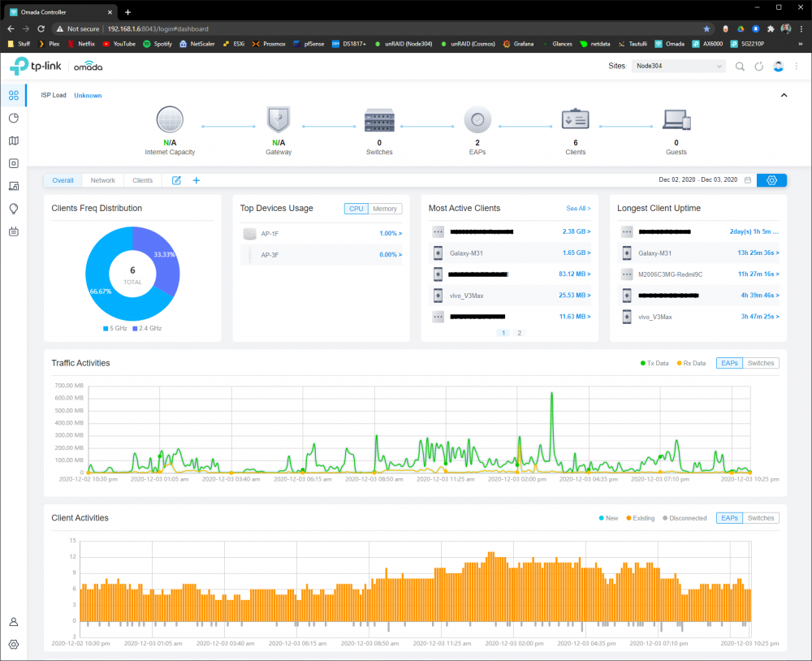
Task: Open the date range calendar icon
Action: 748,179
